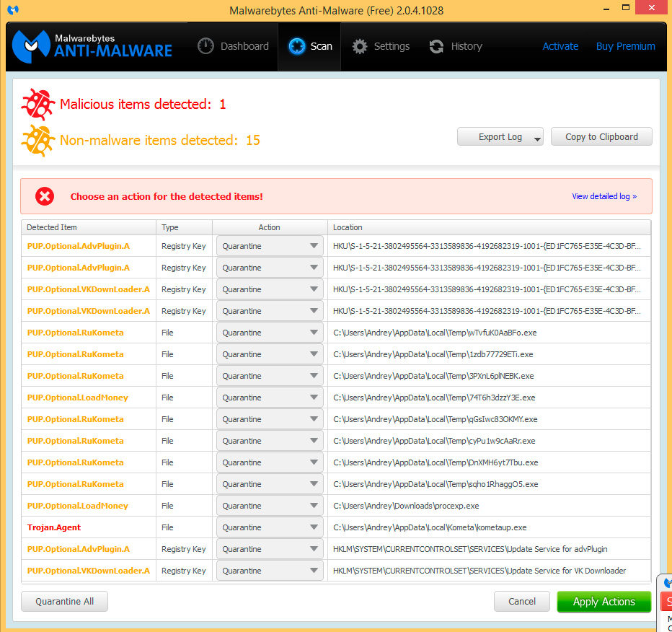Click the Malwarebytes Anti-Malware logo
Image resolution: width=672 pixels, height=632 pixels.
point(92,46)
